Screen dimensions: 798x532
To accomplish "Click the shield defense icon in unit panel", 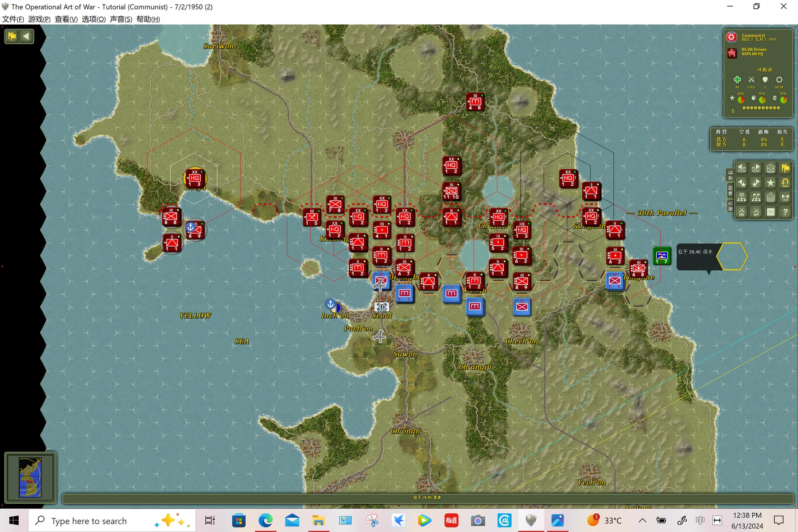I will 765,79.
